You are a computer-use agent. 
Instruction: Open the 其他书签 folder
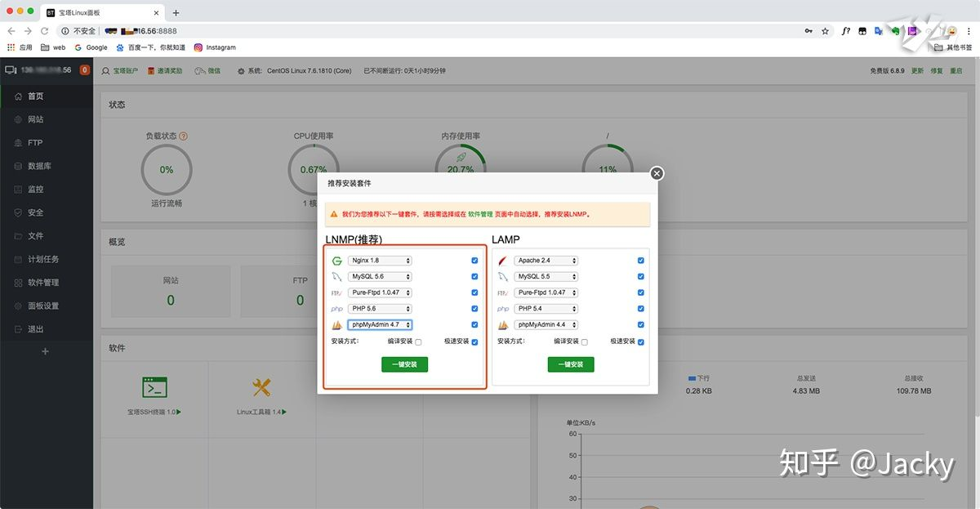point(953,47)
